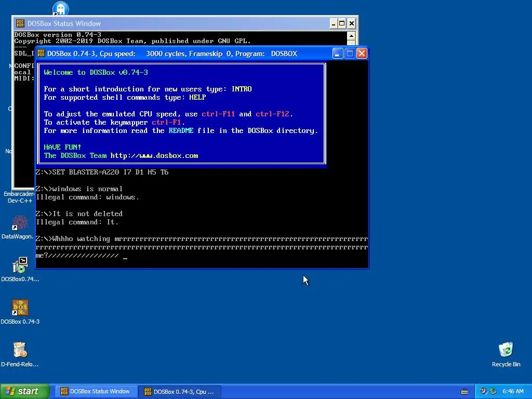
Task: Click the first system tray security icon
Action: 483,391
